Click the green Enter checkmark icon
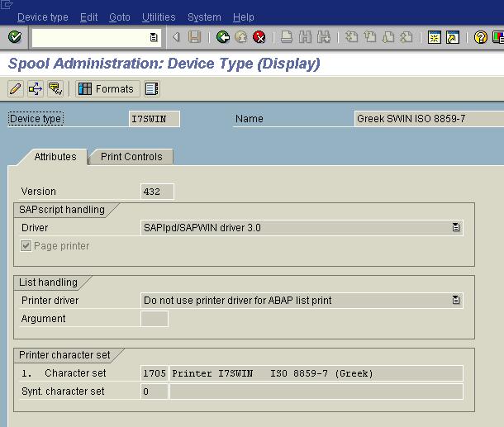504x427 pixels. (14, 37)
